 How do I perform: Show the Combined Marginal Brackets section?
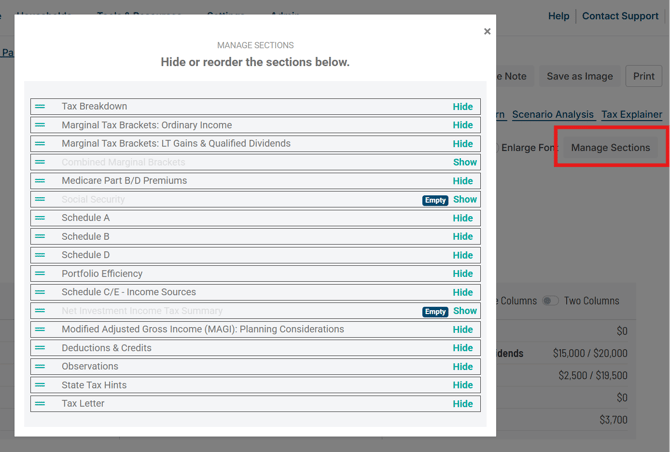tap(465, 162)
